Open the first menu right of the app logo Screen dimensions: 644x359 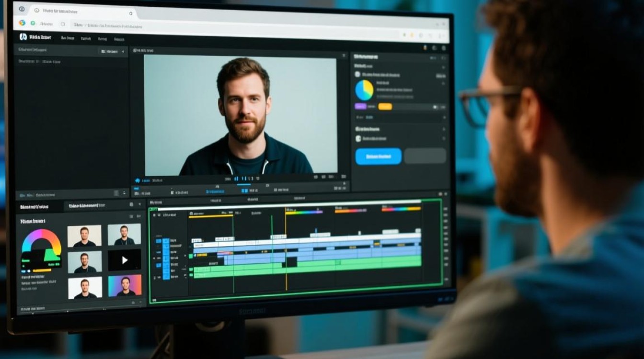tap(68, 38)
